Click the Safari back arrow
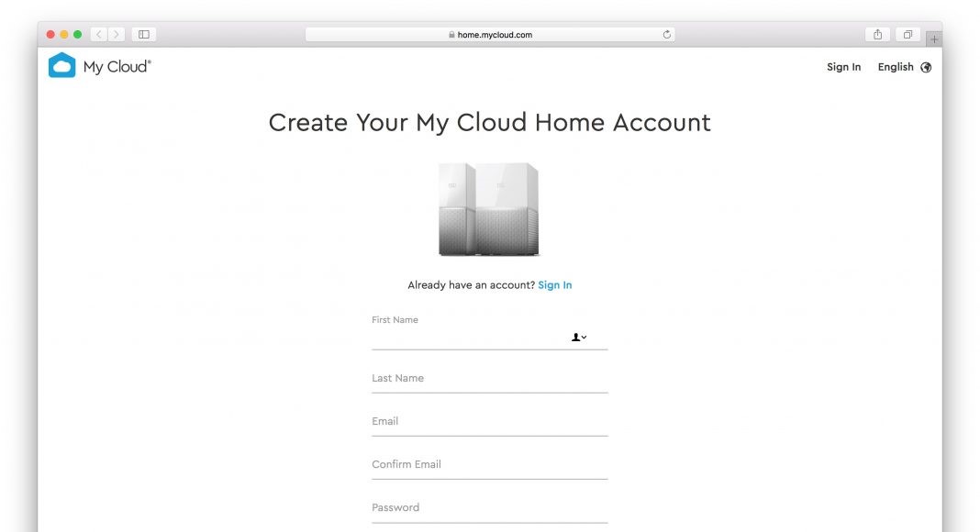The image size is (980, 532). pyautogui.click(x=99, y=34)
